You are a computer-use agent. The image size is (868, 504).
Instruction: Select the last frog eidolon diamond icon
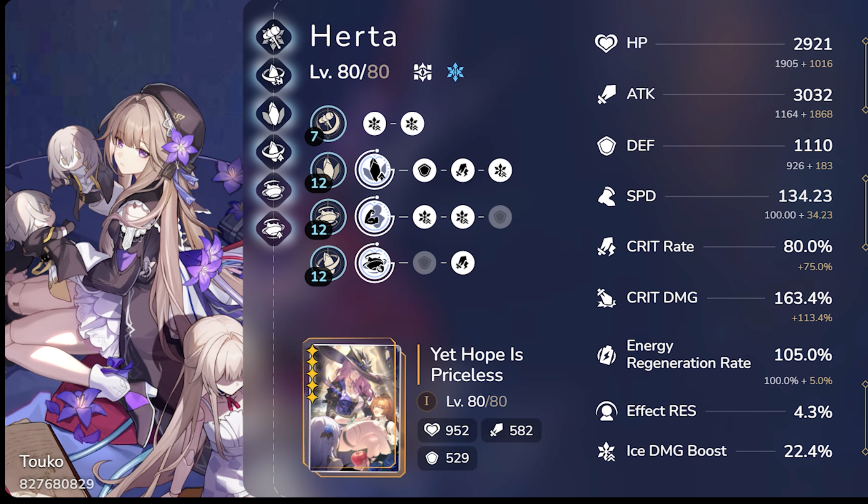coord(273,229)
